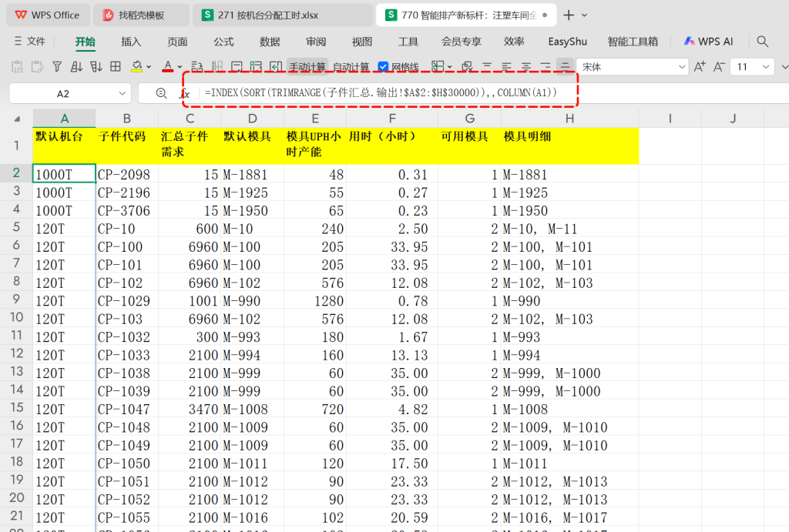This screenshot has height=532, width=789.
Task: Click the format painter clipboard icon
Action: [x=37, y=67]
